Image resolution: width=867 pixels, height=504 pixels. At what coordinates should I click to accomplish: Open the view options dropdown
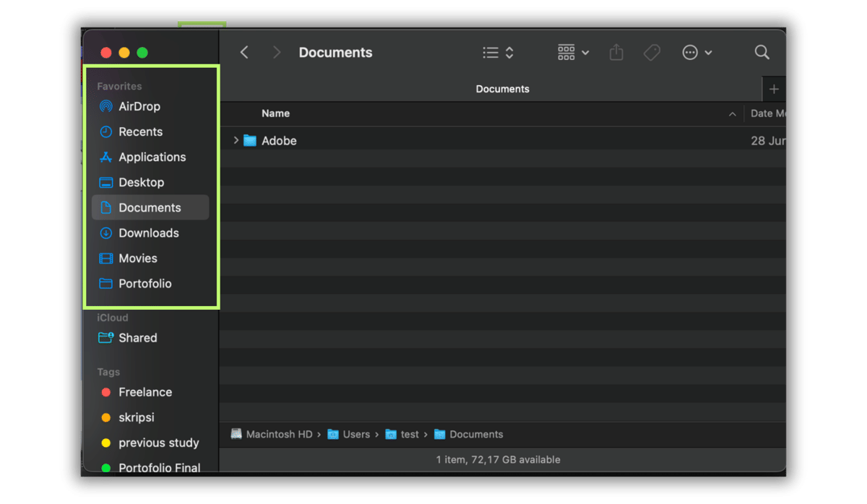click(497, 52)
